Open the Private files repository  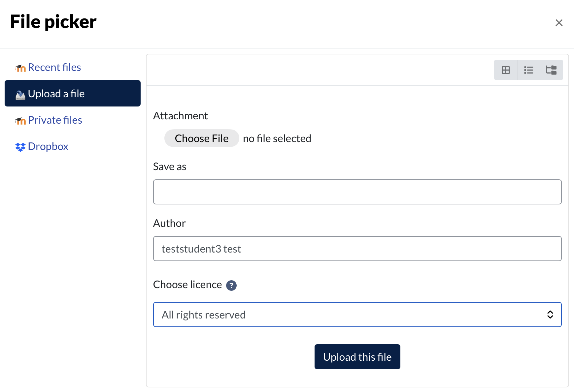(x=55, y=120)
